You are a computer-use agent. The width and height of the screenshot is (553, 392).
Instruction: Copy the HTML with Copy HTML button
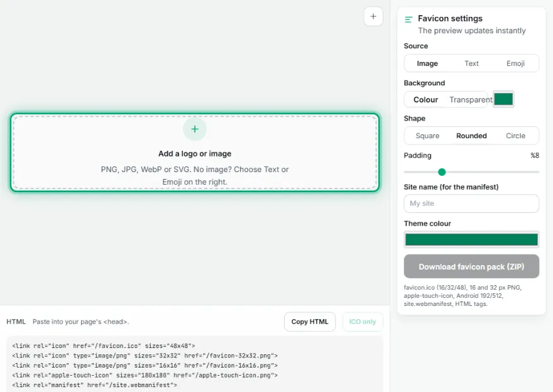[x=310, y=322]
